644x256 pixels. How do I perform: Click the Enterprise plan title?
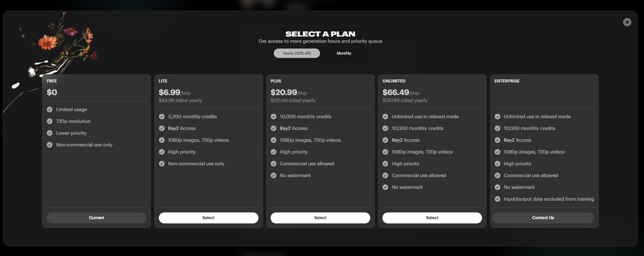pos(507,81)
